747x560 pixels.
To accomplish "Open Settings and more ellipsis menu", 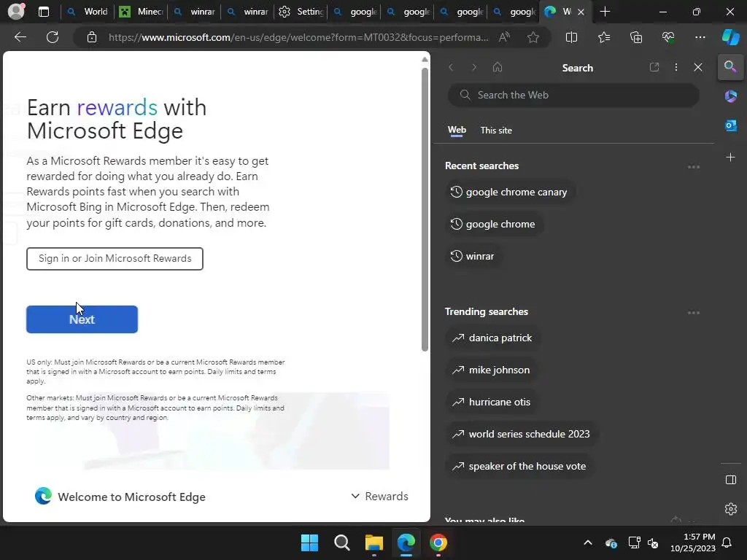I will click(x=700, y=37).
